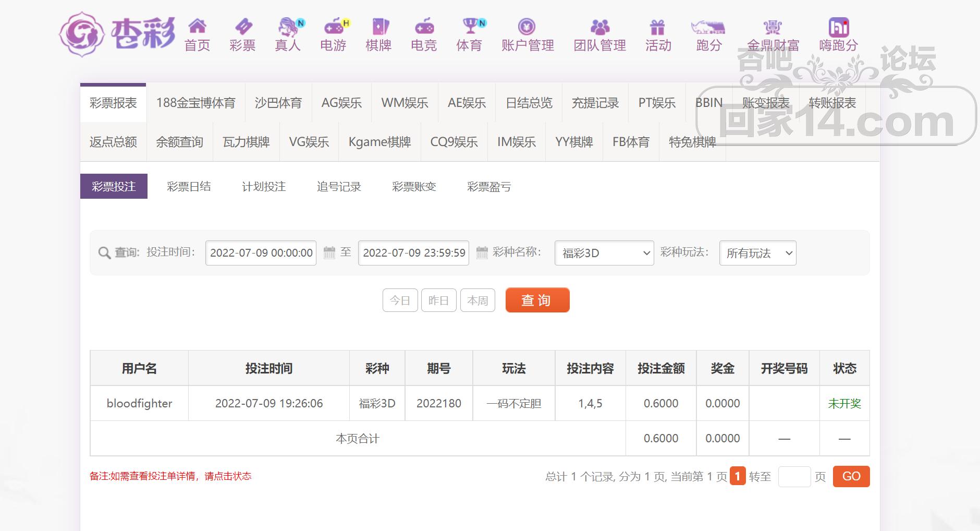Switch to the 彩票日结 tab
Viewport: 980px width, 531px height.
[189, 187]
